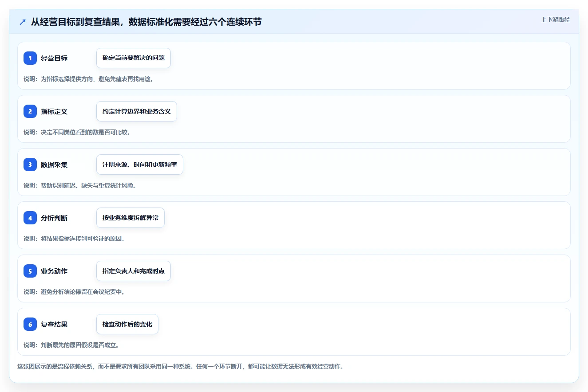Click the 经营目标 step title

[x=54, y=59]
